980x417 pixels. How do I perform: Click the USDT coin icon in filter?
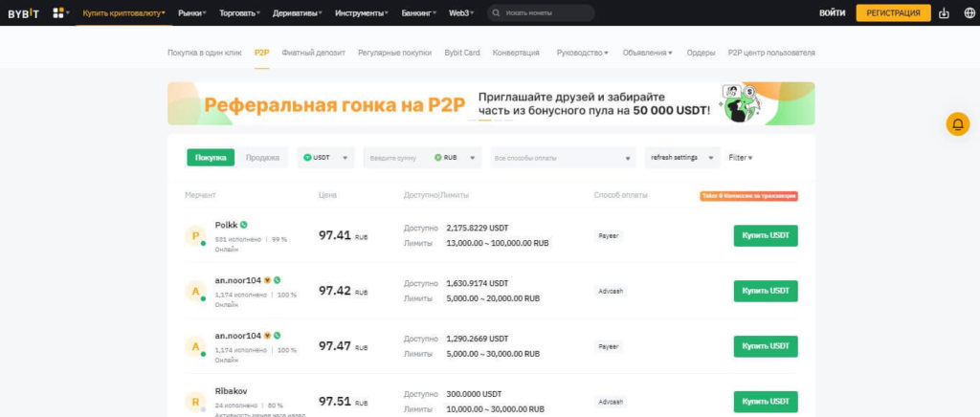pyautogui.click(x=307, y=158)
